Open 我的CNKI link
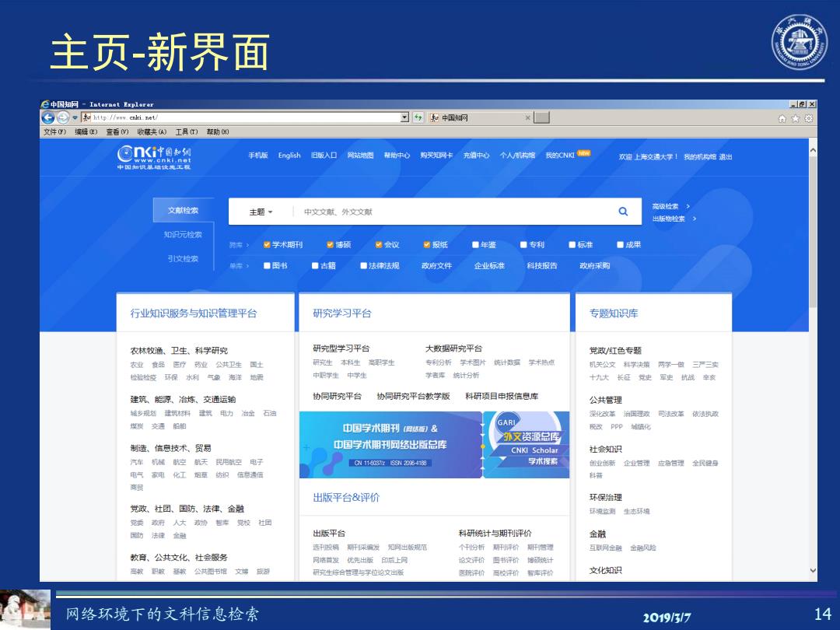The image size is (840, 630). [x=560, y=156]
